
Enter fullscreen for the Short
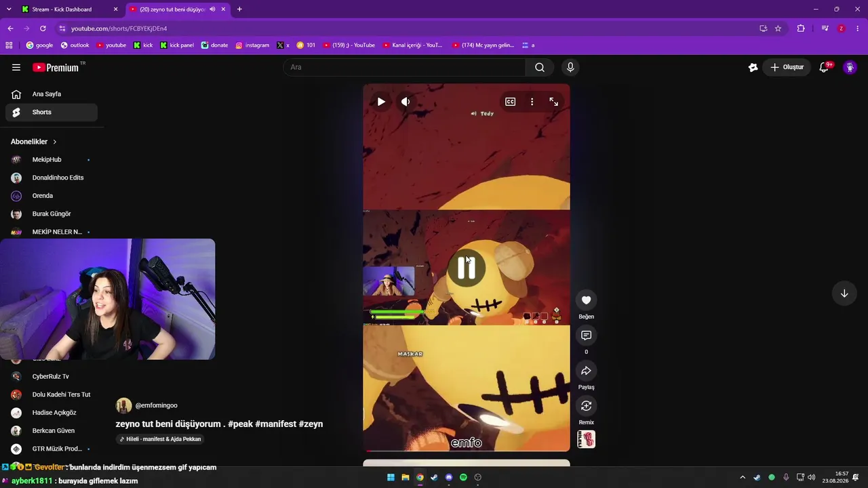pyautogui.click(x=554, y=102)
